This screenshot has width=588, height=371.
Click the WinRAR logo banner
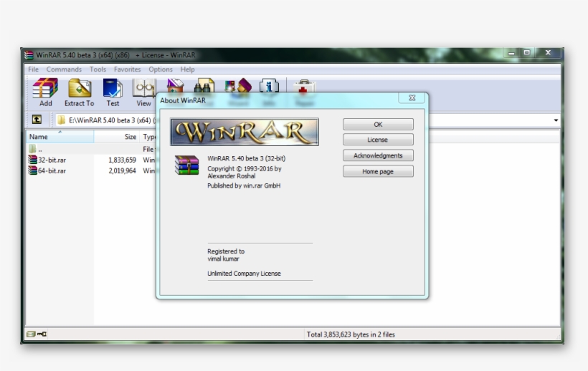[x=244, y=132]
